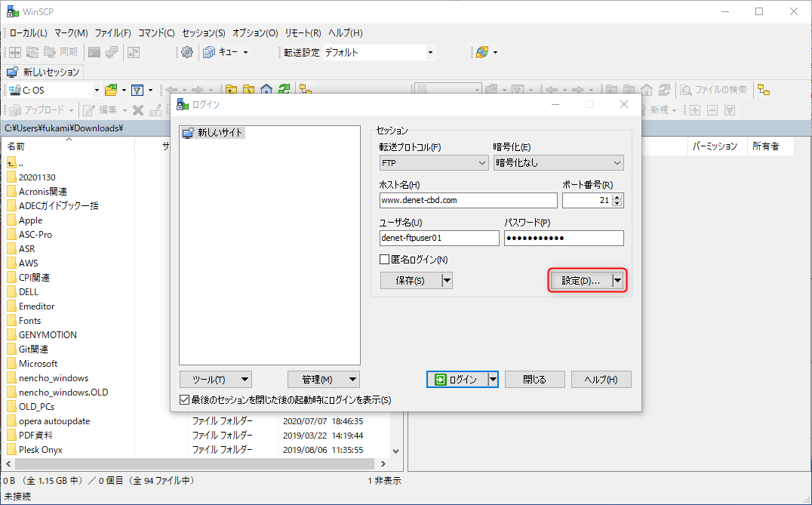Viewport: 812px width, 505px height.
Task: Enable the 匿名ログイン checkbox
Action: pyautogui.click(x=384, y=258)
